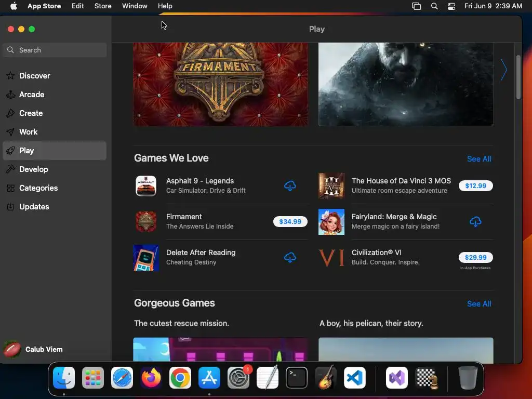Open the Apple menu
The width and height of the screenshot is (532, 399).
[x=14, y=6]
